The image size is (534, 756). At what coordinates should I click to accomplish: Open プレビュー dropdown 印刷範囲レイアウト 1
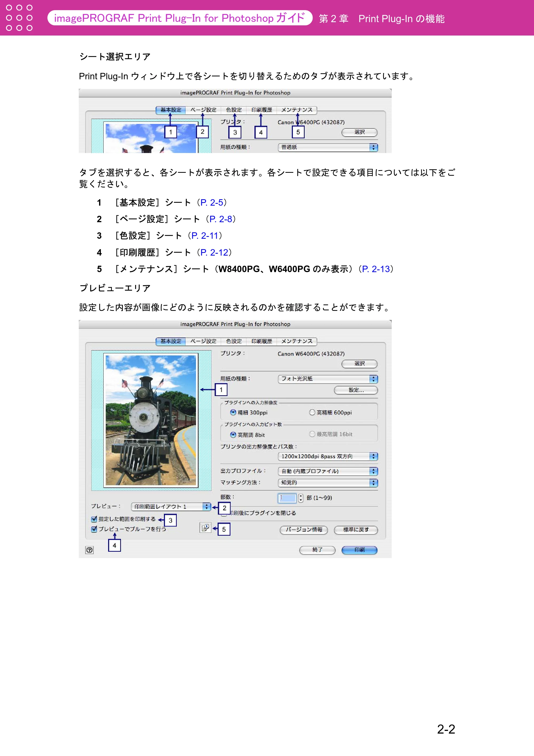pyautogui.click(x=171, y=506)
